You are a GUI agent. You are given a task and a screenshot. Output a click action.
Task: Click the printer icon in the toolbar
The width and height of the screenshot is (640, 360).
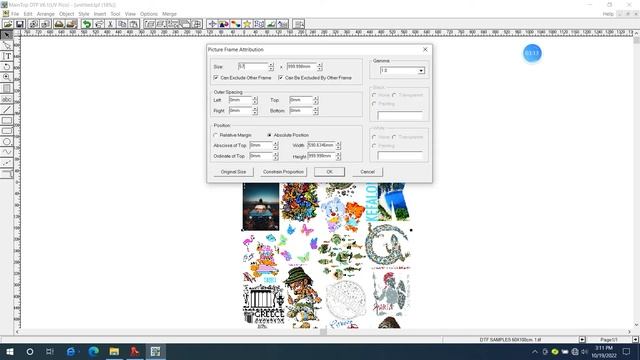[59, 24]
